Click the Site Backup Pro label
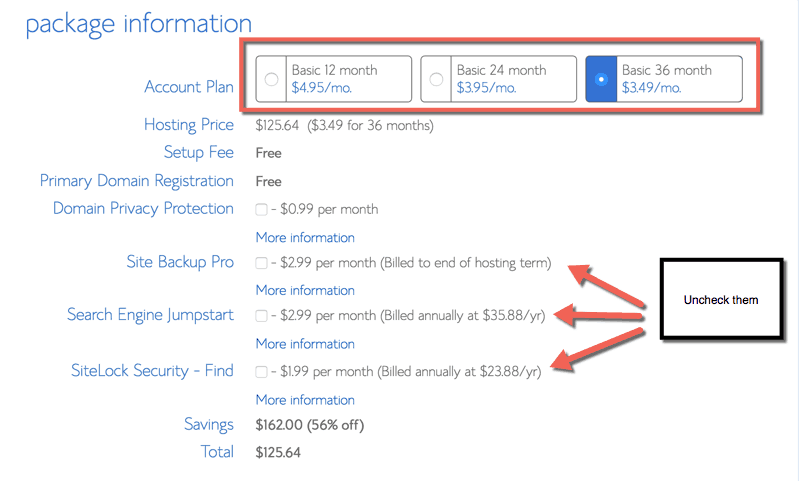 coord(180,262)
